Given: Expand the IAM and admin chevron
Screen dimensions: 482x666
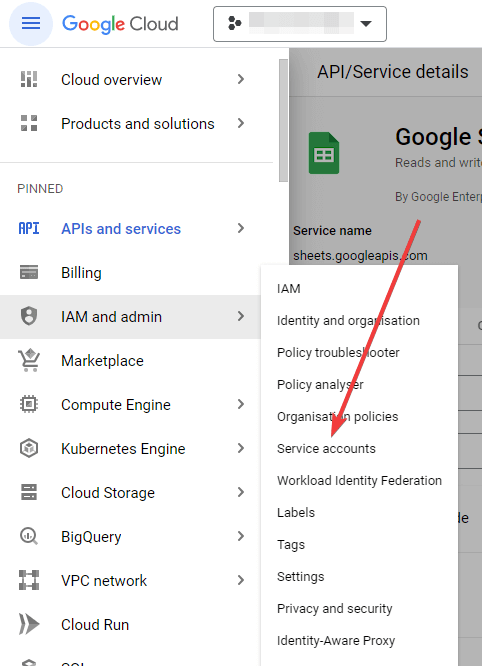Looking at the screenshot, I should pyautogui.click(x=241, y=316).
